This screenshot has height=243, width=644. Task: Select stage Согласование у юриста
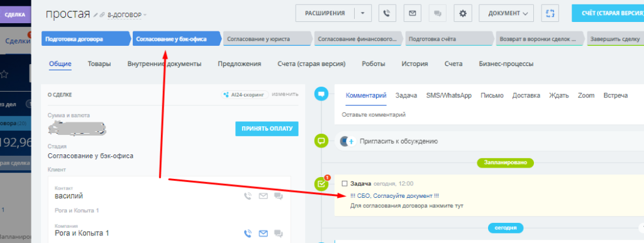click(x=267, y=40)
